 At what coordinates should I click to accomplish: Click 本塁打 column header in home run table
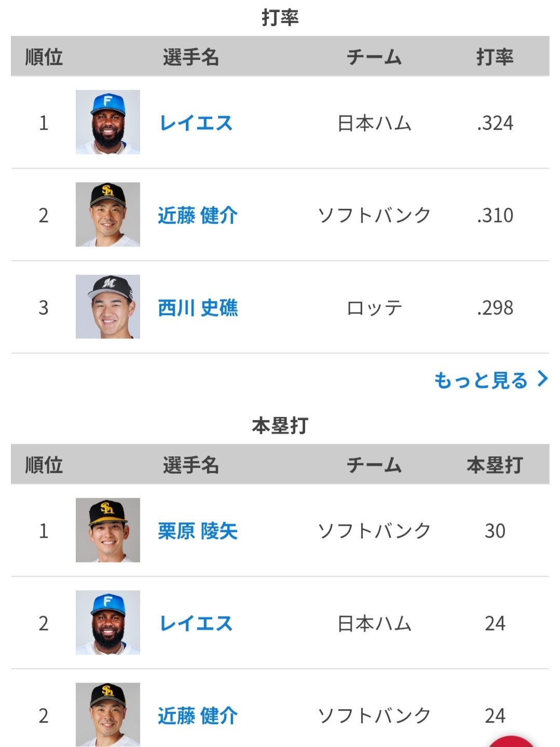[x=495, y=465]
